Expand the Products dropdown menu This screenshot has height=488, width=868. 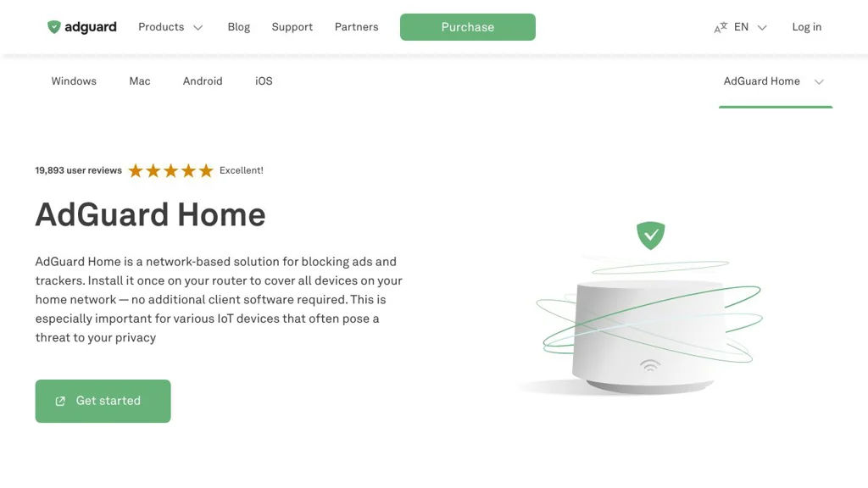(170, 27)
